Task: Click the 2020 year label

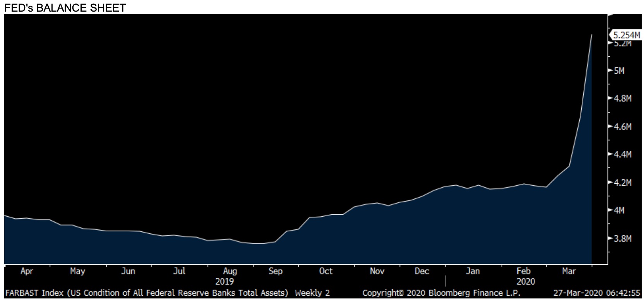Action: tap(526, 281)
